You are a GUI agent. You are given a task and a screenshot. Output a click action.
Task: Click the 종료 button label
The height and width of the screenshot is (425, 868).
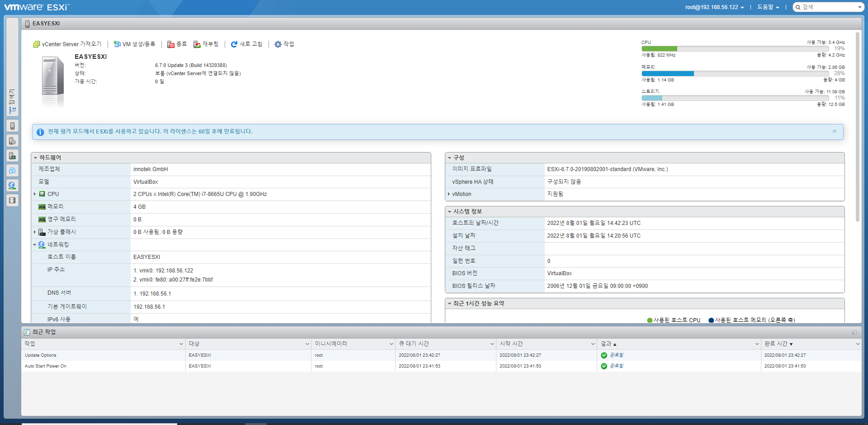181,44
